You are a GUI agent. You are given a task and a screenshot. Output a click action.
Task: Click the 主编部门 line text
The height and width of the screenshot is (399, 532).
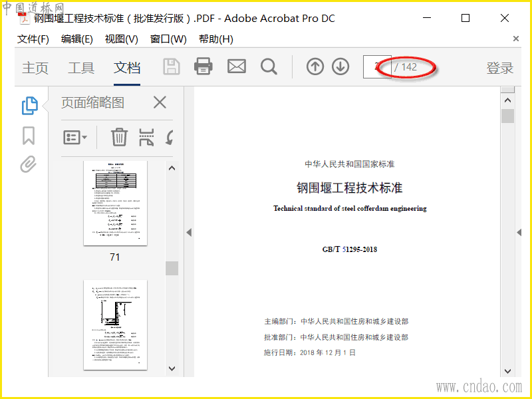click(336, 321)
